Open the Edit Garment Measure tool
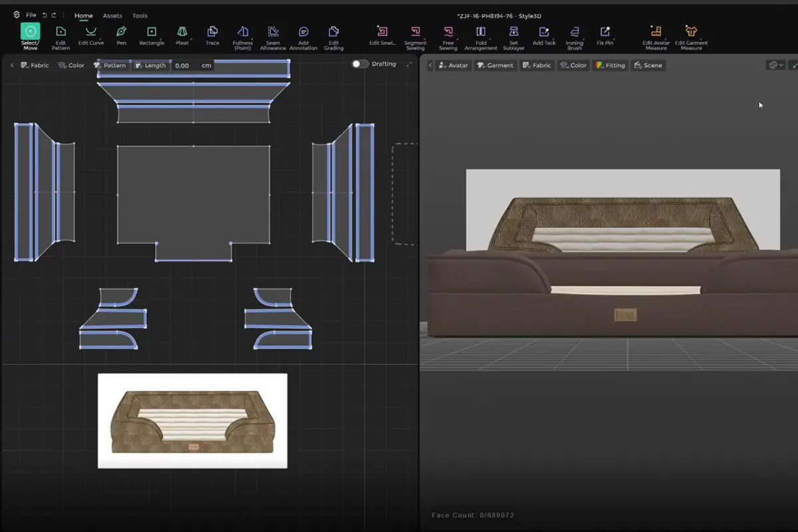The width and height of the screenshot is (798, 532). [x=692, y=37]
